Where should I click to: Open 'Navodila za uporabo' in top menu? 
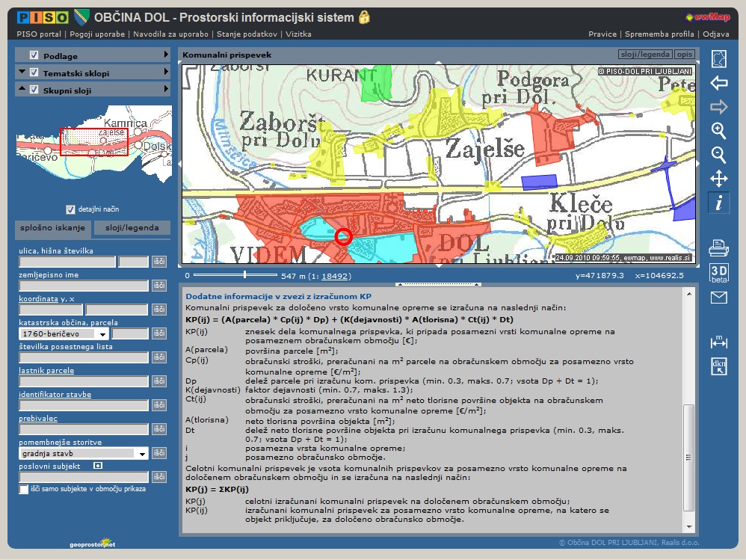(171, 34)
